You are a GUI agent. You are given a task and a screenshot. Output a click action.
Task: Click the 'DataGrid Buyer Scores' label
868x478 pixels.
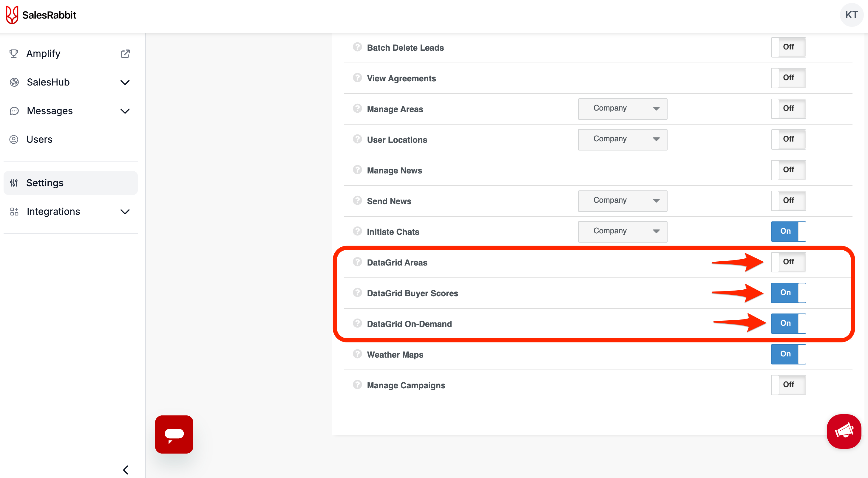[x=413, y=293]
